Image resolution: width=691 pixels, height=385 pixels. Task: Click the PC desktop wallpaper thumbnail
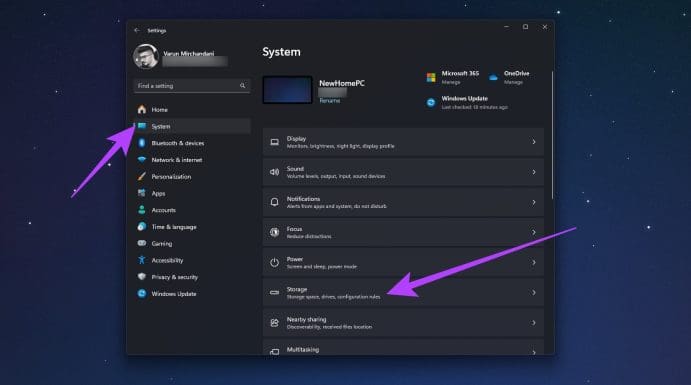[287, 90]
